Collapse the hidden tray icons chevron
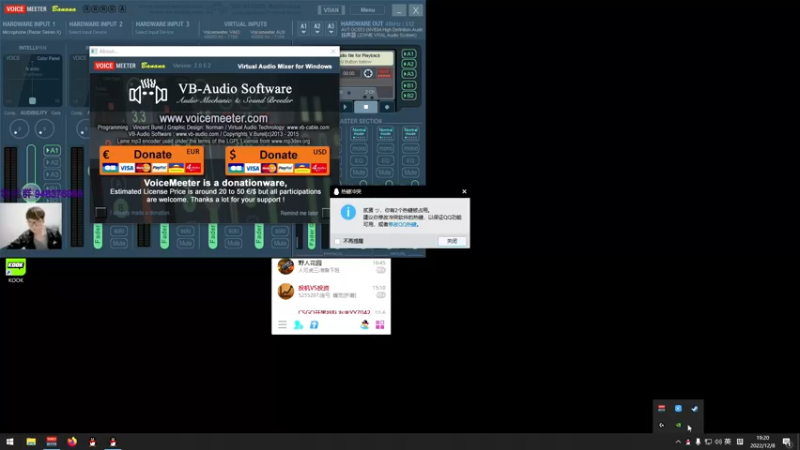This screenshot has height=450, width=800. coord(678,442)
